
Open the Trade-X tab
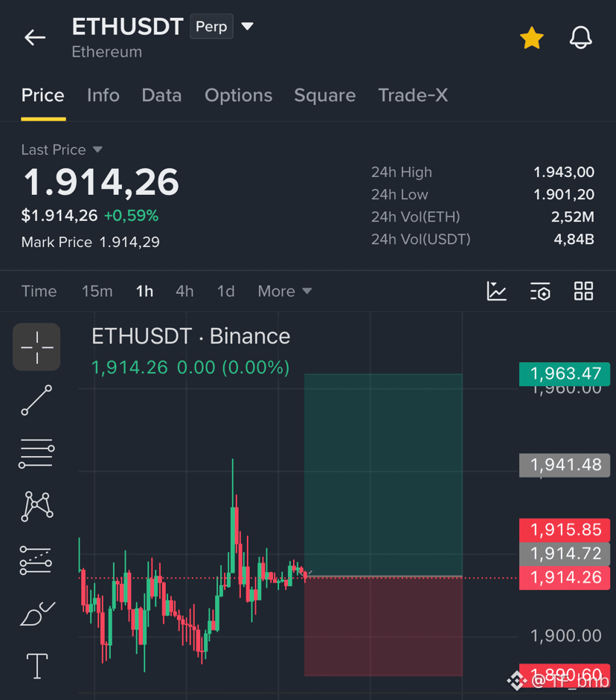pyautogui.click(x=413, y=95)
